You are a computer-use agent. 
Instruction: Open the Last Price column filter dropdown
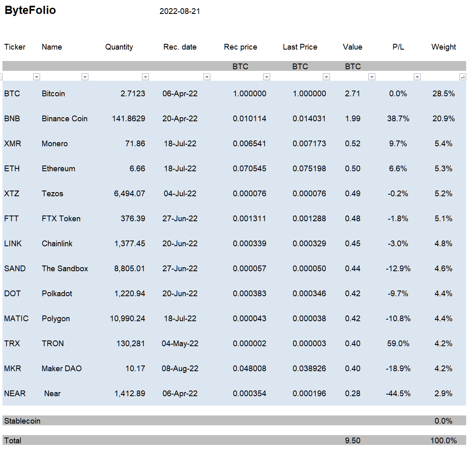click(326, 77)
